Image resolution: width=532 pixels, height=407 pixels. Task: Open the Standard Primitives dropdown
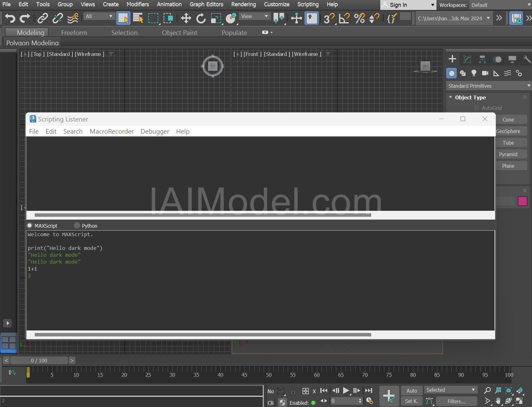(x=489, y=86)
